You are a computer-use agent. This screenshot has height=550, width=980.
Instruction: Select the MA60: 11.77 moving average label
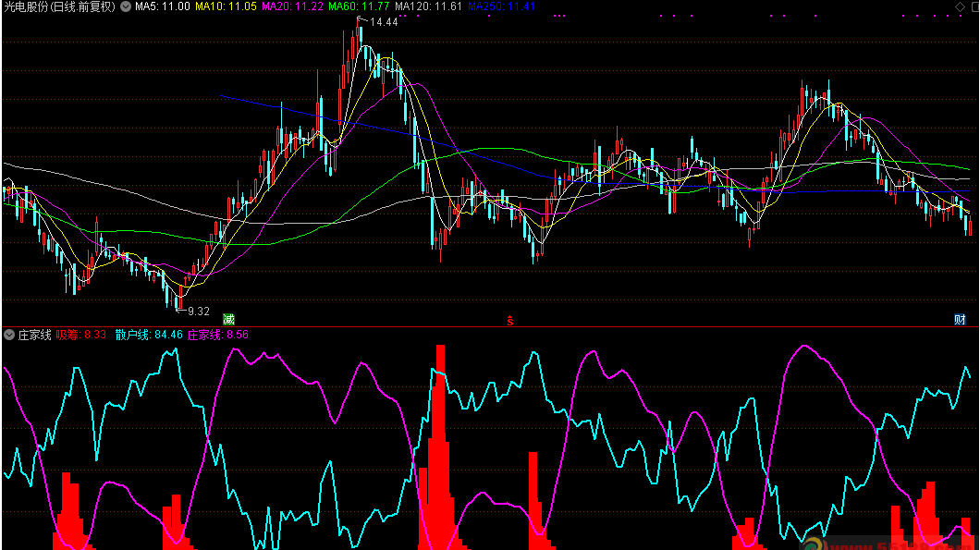[x=359, y=6]
